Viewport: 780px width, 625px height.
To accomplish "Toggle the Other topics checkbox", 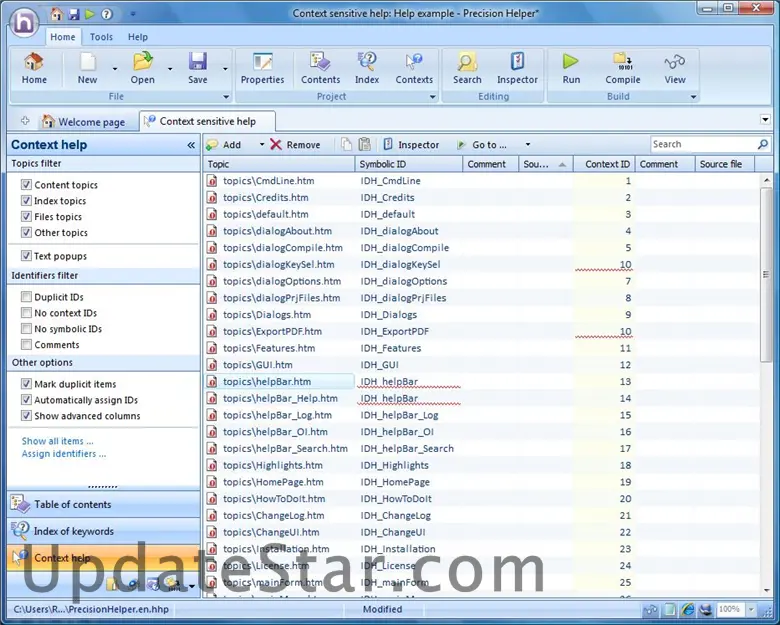I will tap(26, 232).
